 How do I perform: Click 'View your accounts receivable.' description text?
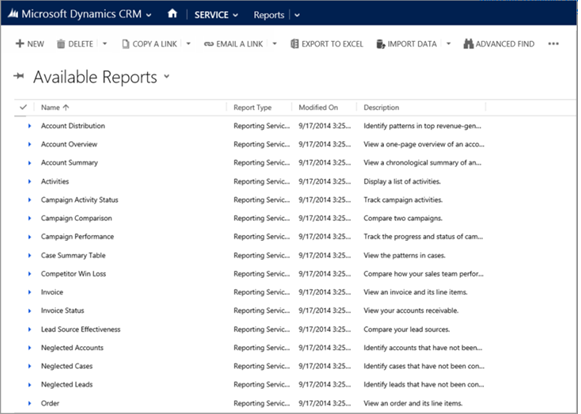411,311
